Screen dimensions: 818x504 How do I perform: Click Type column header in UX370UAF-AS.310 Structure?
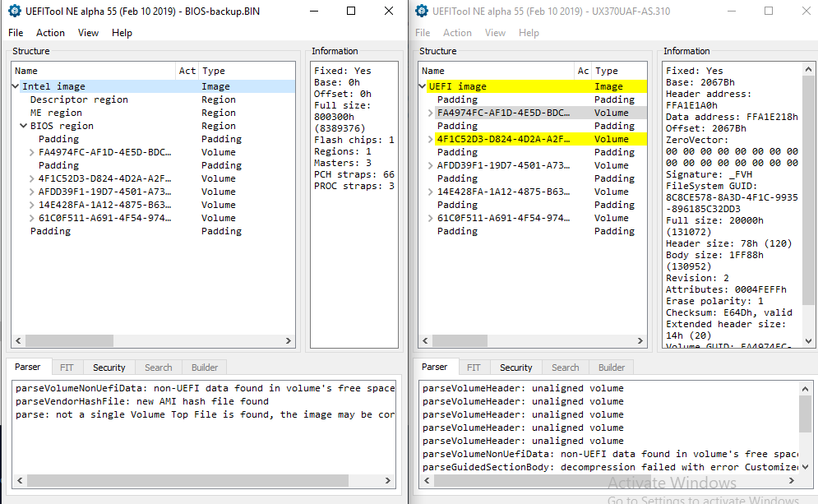pos(619,71)
